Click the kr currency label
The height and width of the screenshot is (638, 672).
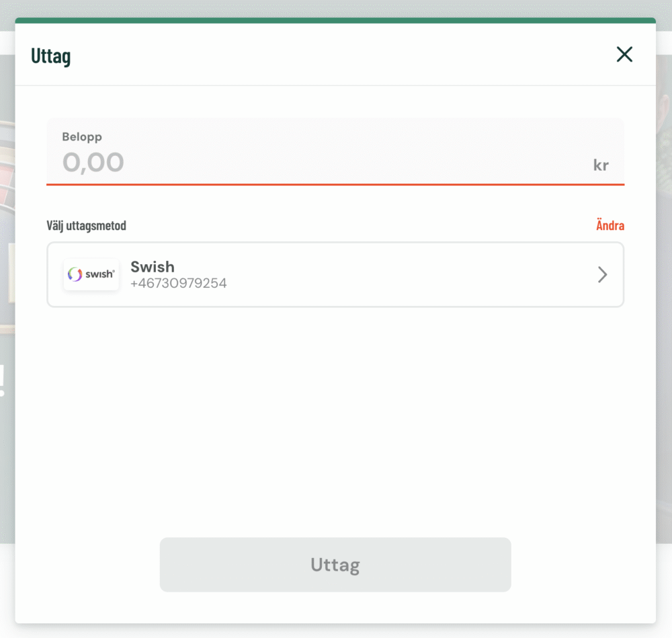(x=601, y=165)
